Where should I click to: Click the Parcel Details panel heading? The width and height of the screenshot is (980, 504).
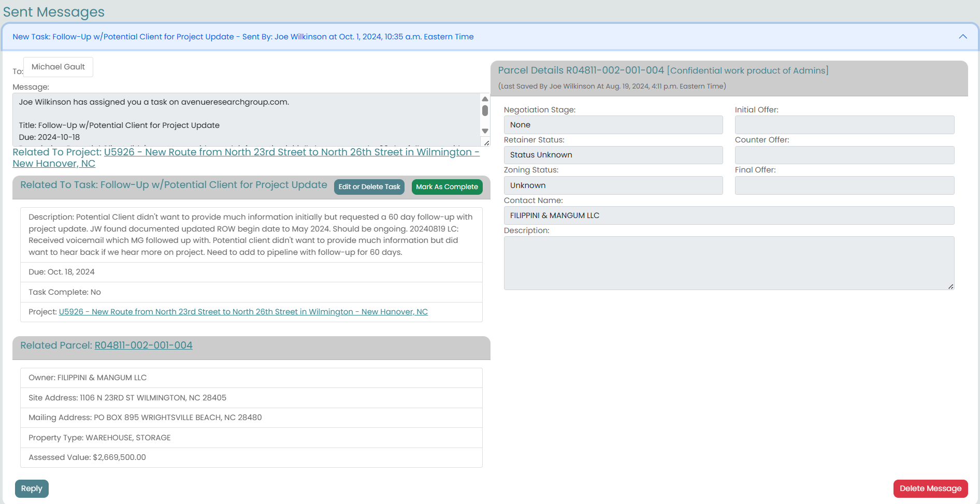point(663,70)
